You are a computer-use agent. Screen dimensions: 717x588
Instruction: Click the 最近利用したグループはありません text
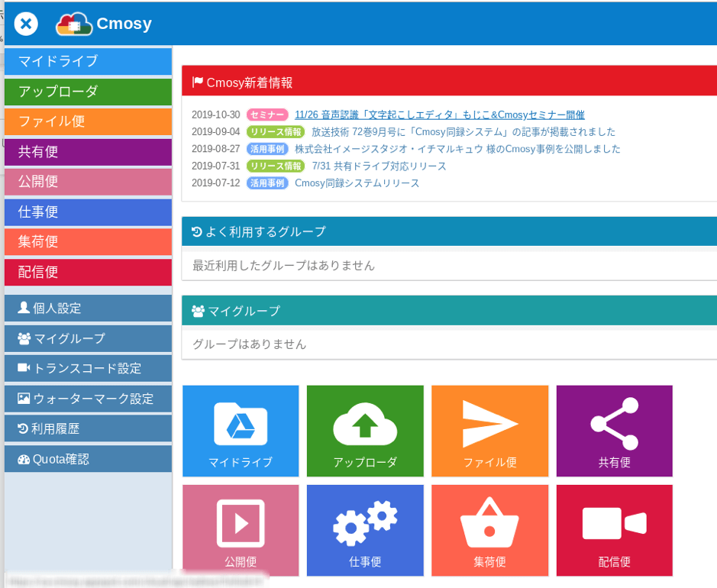283,266
